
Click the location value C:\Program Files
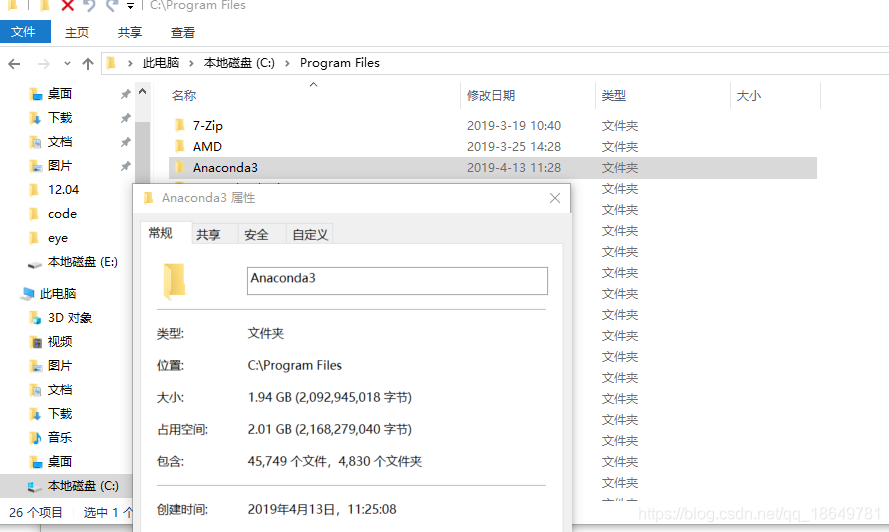click(294, 365)
